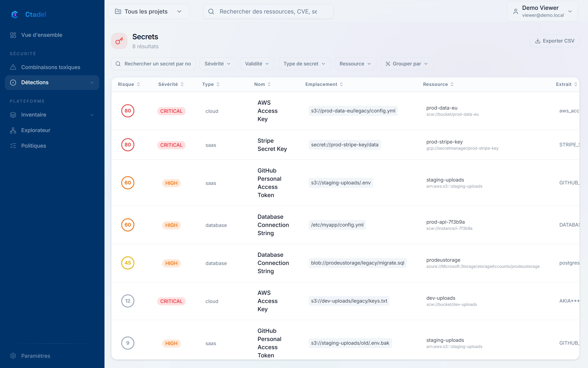Screen dimensions: 588x368
Task: Open the Ressource filter dropdown
Action: point(355,64)
